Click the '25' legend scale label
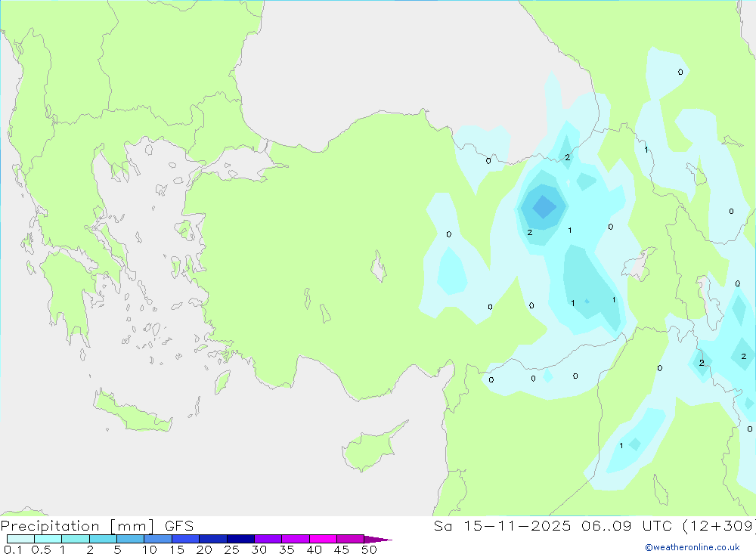Screen dimensions: 756x554 coord(231,549)
